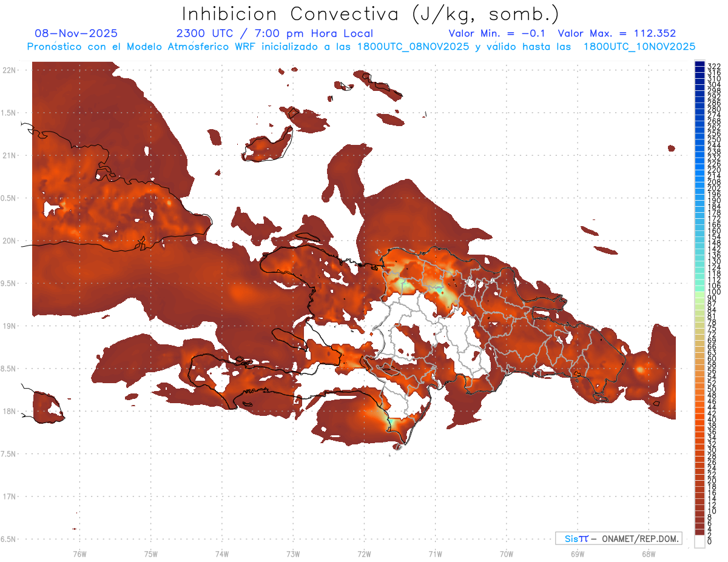Click the "68W" longitude label
This screenshot has width=728, height=562.
[649, 554]
